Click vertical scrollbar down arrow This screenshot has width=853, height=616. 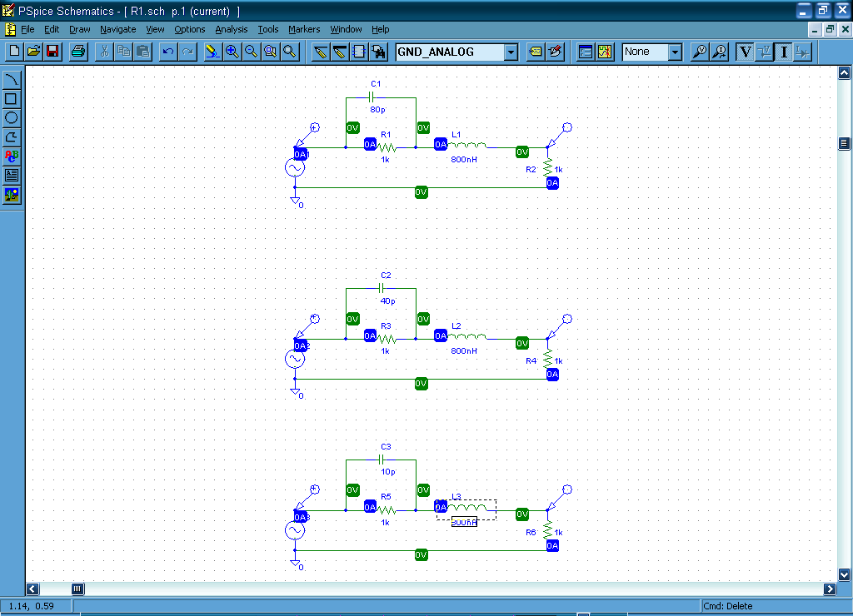845,574
